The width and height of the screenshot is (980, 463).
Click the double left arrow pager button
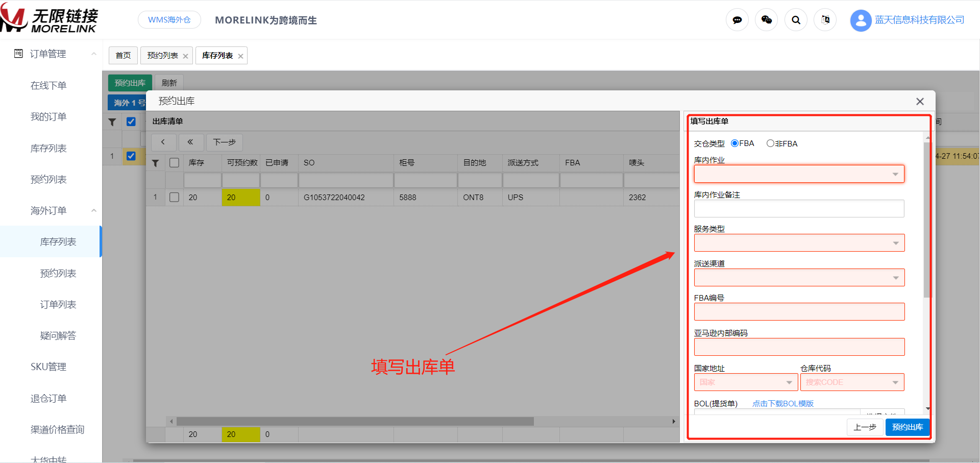[x=190, y=142]
